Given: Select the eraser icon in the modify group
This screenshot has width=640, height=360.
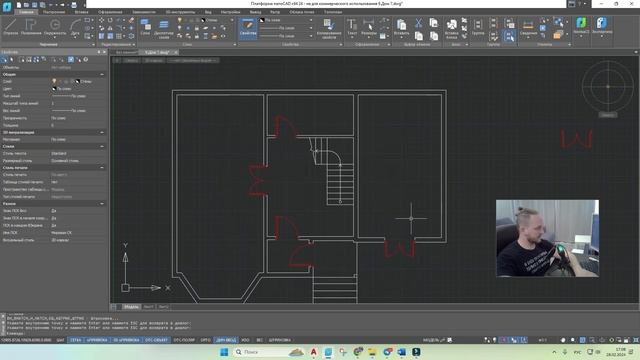Looking at the screenshot, I should pos(131,20).
